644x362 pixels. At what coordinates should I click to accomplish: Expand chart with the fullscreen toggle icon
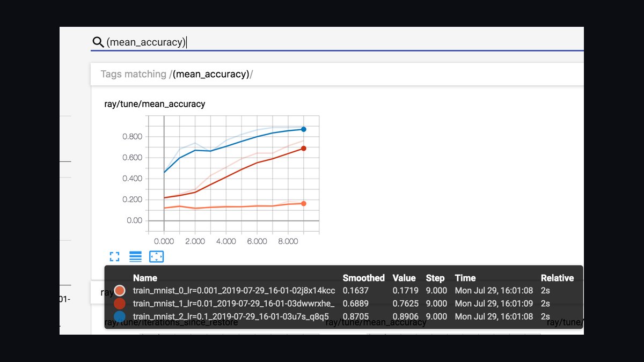click(114, 256)
